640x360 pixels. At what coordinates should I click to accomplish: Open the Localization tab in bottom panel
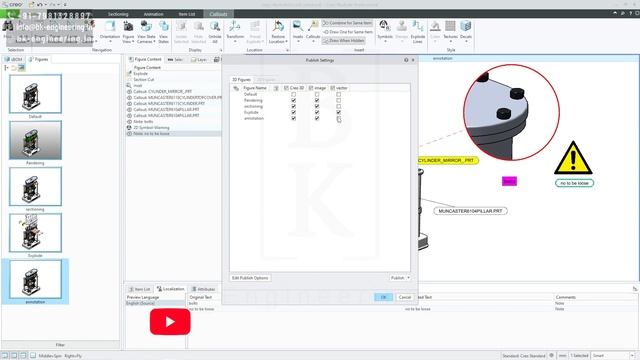(171, 289)
